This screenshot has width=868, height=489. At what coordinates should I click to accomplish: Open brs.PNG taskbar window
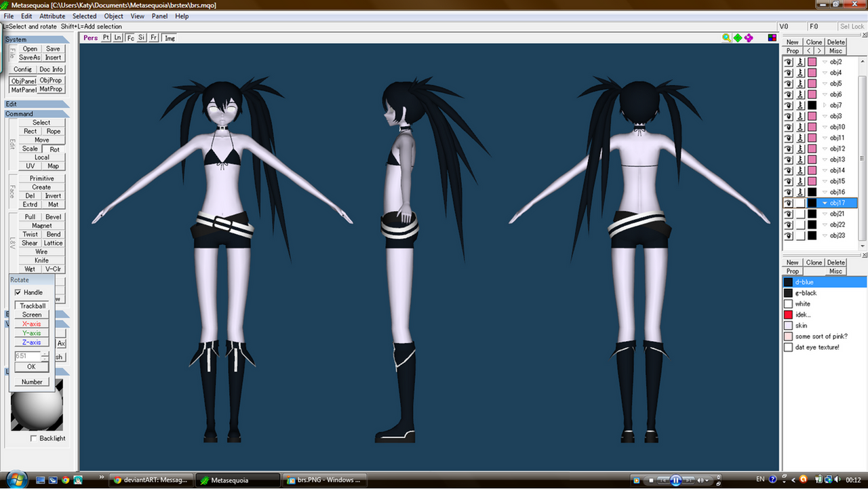point(324,480)
